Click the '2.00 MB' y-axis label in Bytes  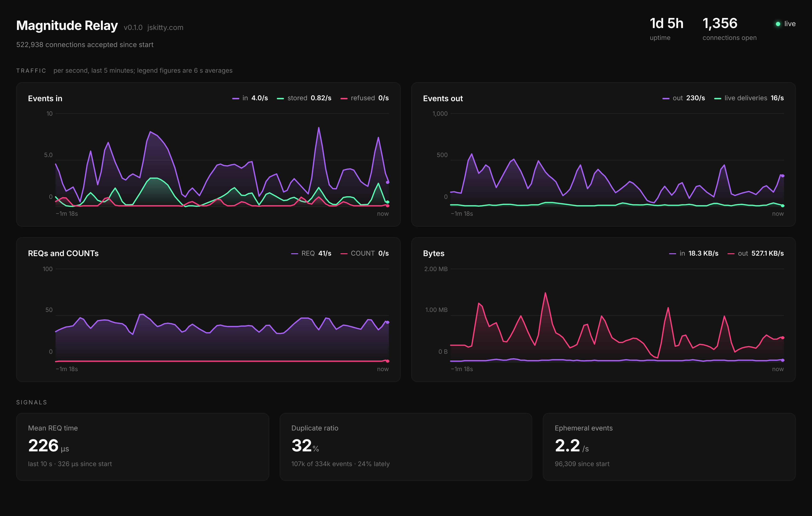tap(436, 269)
